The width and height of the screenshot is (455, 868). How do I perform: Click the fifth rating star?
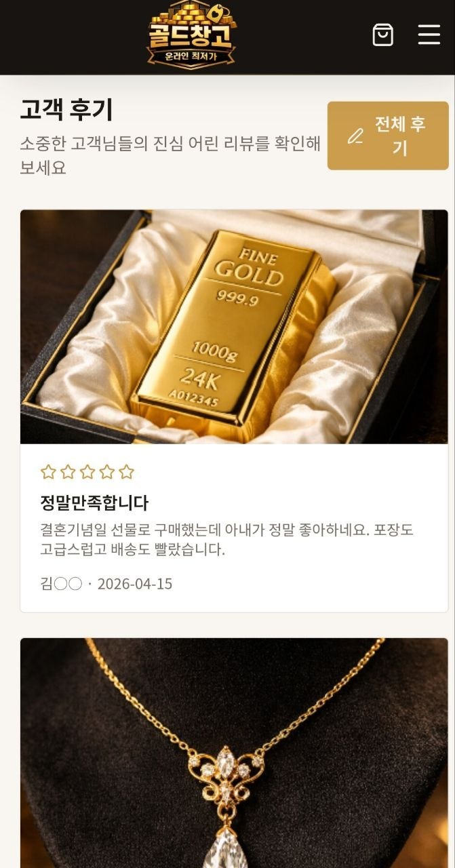click(x=127, y=472)
